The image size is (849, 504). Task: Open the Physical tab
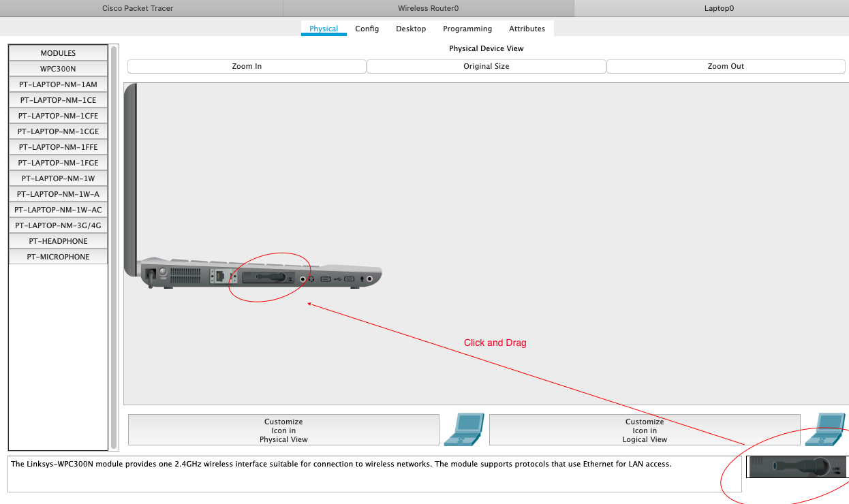[x=324, y=29]
